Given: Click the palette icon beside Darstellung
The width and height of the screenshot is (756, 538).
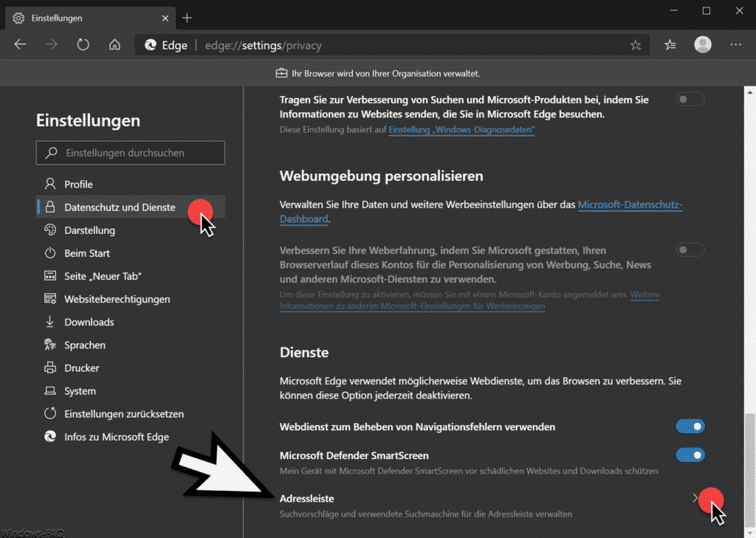Looking at the screenshot, I should point(50,230).
